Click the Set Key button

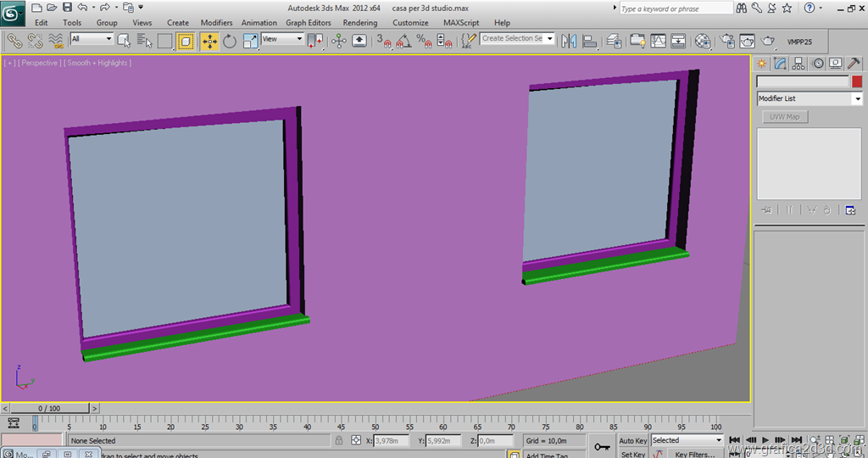633,454
